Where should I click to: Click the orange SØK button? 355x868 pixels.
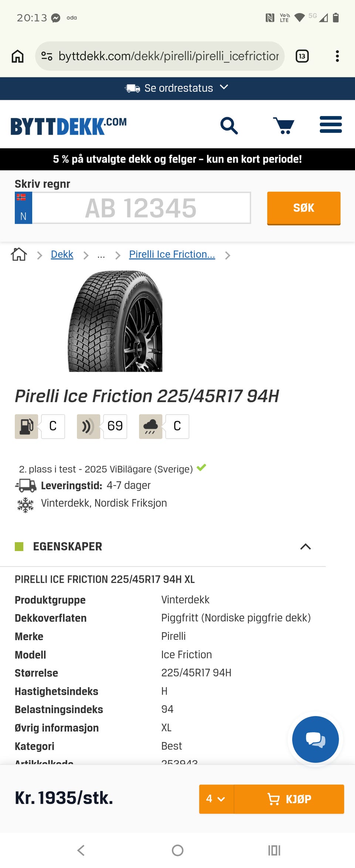pyautogui.click(x=304, y=208)
